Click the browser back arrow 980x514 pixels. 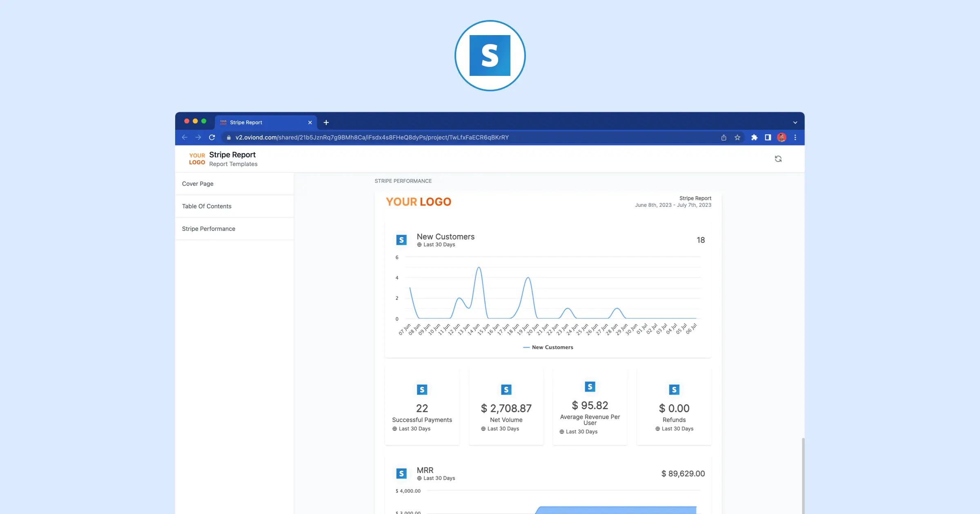[x=185, y=137]
